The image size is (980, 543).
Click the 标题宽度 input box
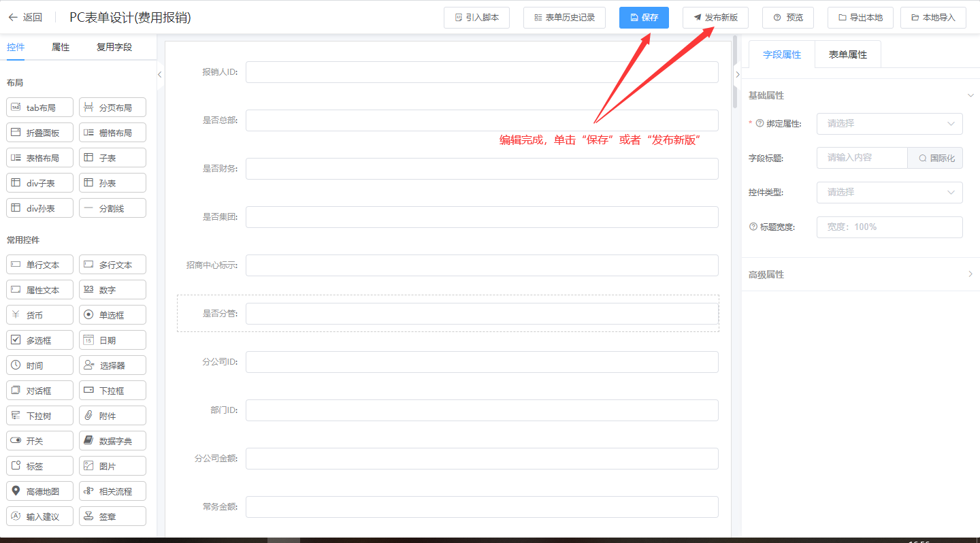click(889, 227)
